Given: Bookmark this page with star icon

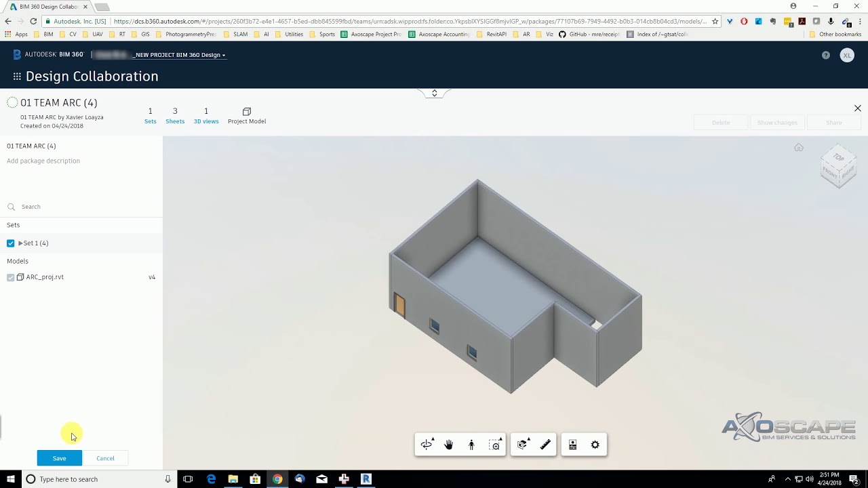Looking at the screenshot, I should 715,21.
